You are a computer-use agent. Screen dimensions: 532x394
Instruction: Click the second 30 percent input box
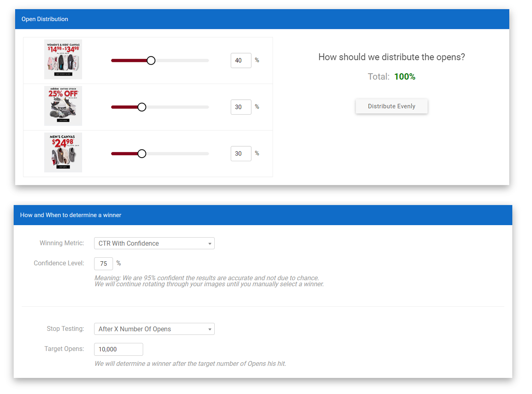240,107
